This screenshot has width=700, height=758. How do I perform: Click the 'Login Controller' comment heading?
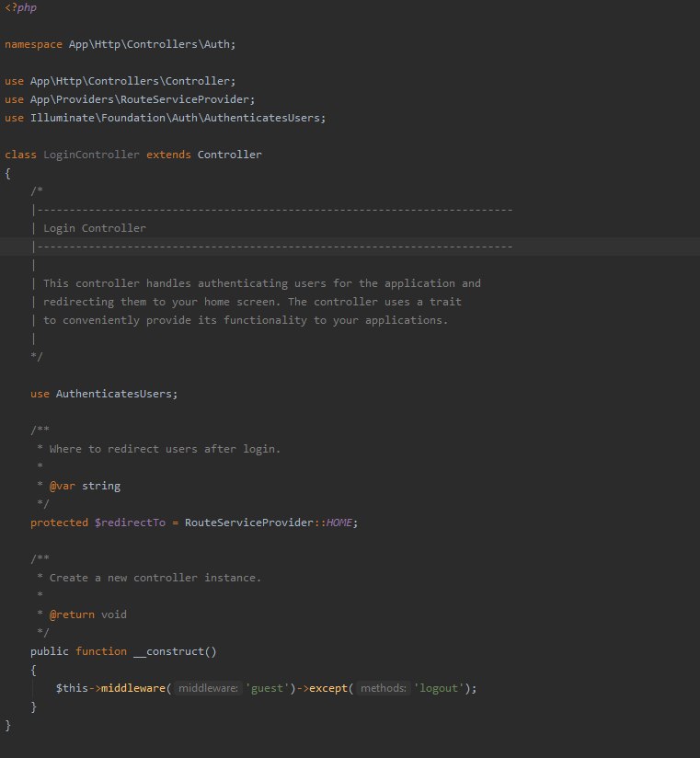pos(94,228)
